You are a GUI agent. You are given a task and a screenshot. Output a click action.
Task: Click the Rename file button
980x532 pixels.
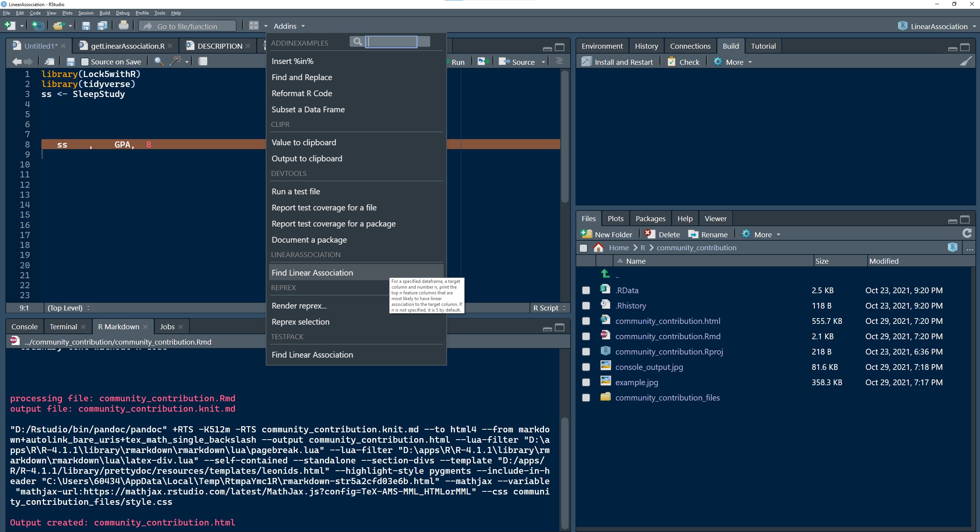tap(708, 235)
